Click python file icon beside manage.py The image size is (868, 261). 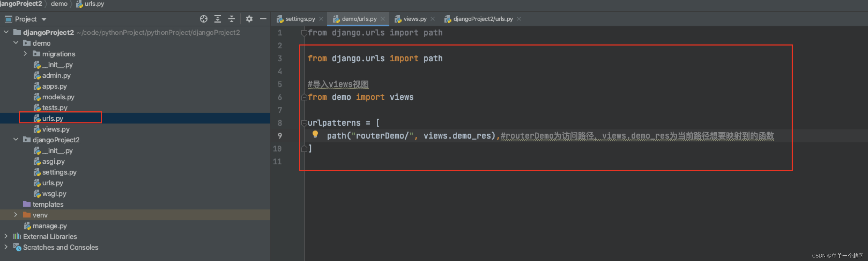[x=27, y=226]
